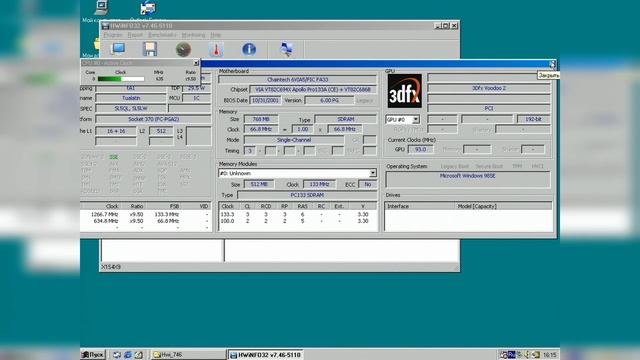640x360 pixels.
Task: Click the 3dfx logo image
Action: (x=404, y=91)
